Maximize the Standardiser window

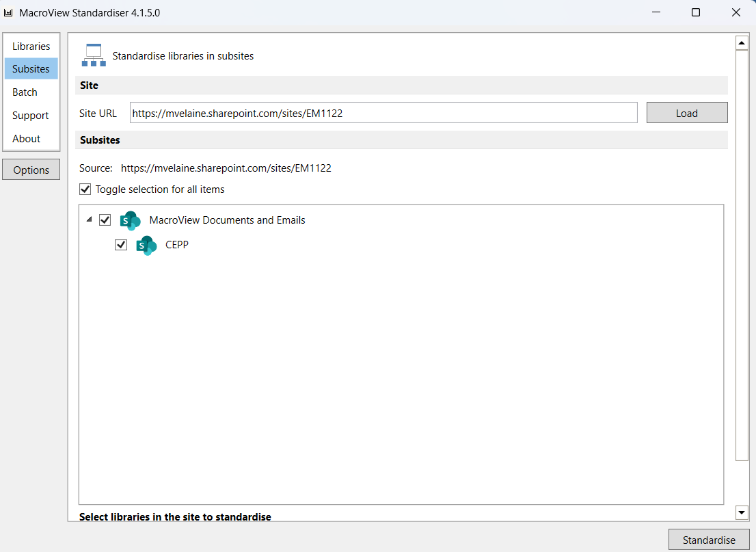tap(696, 12)
